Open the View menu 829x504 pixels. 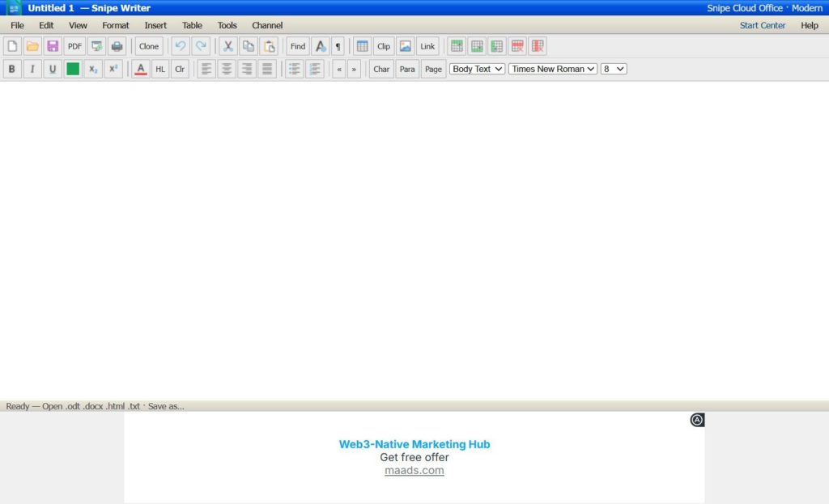pos(78,25)
